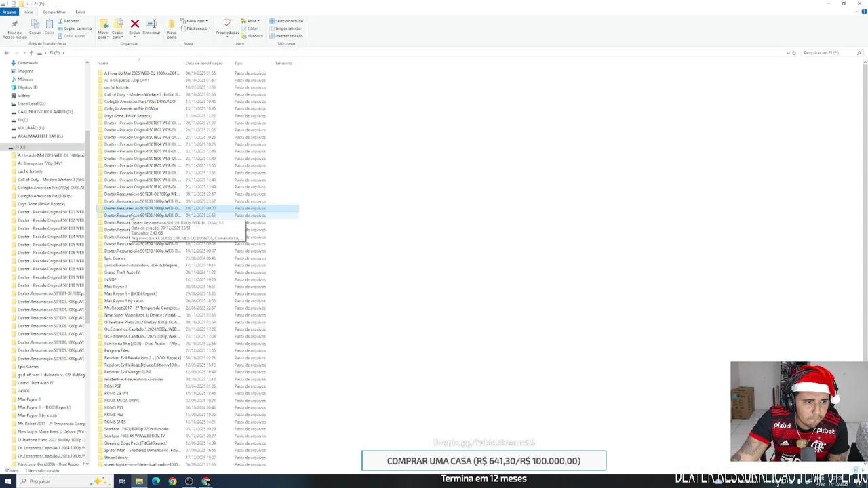Screen dimensions: 868x488
Task: Click Inverter seleção
Action: click(x=286, y=36)
